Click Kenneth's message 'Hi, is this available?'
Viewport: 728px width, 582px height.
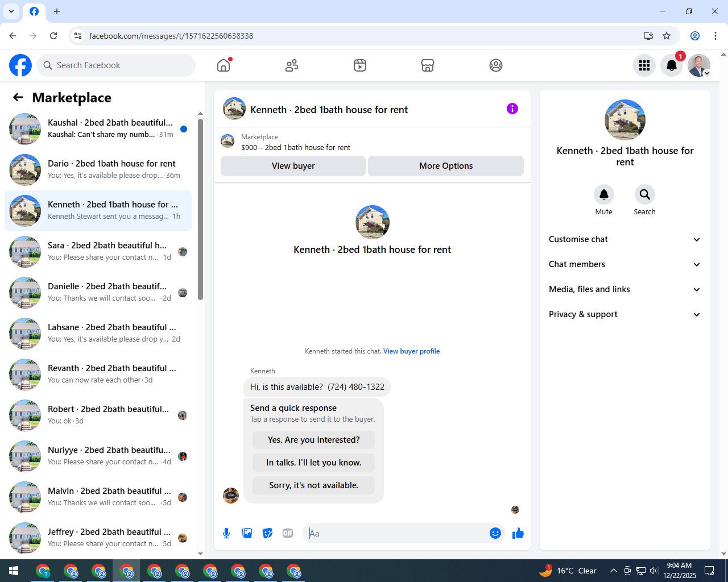pos(317,387)
